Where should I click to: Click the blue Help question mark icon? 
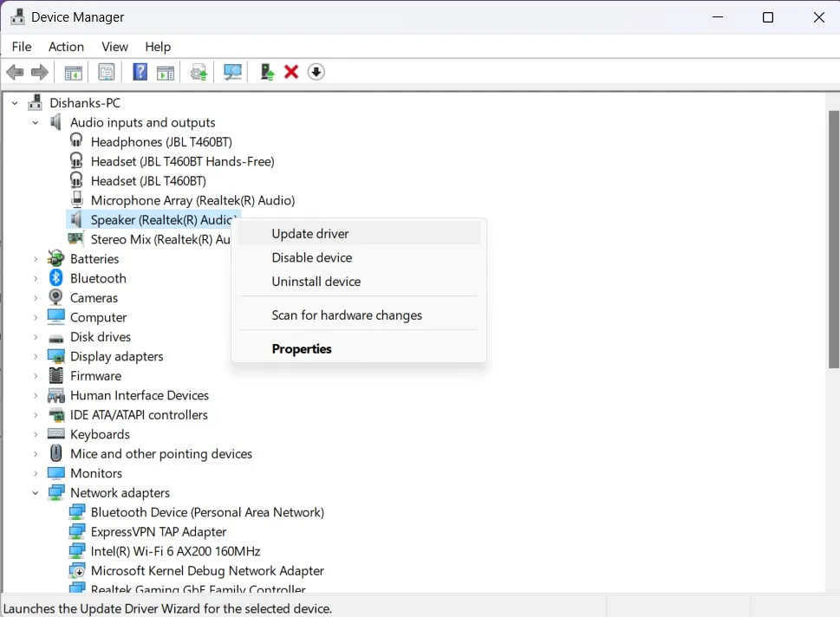(140, 72)
